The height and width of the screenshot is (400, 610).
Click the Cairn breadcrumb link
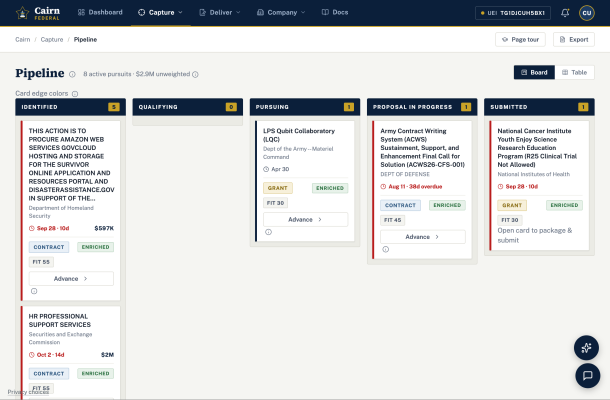coord(23,40)
